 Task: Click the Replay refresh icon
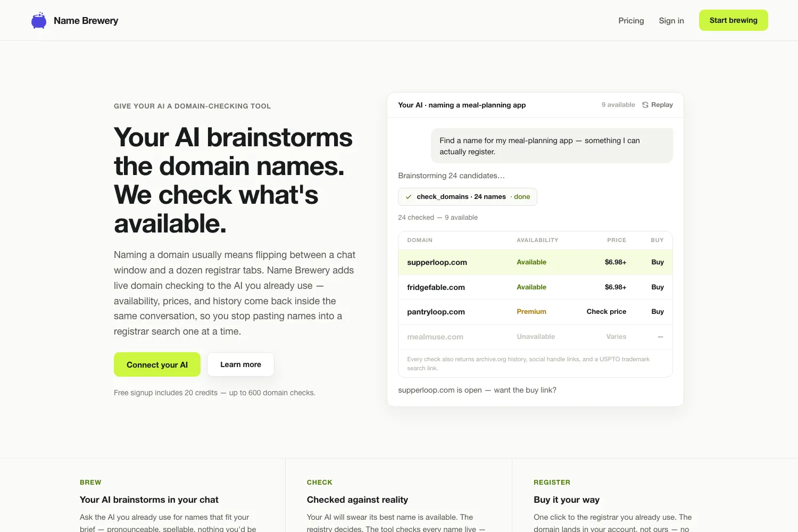click(x=645, y=105)
